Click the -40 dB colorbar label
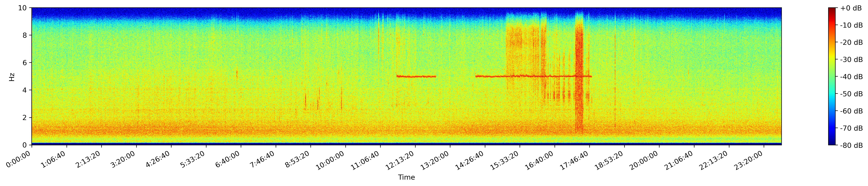The width and height of the screenshot is (868, 186). tap(852, 77)
